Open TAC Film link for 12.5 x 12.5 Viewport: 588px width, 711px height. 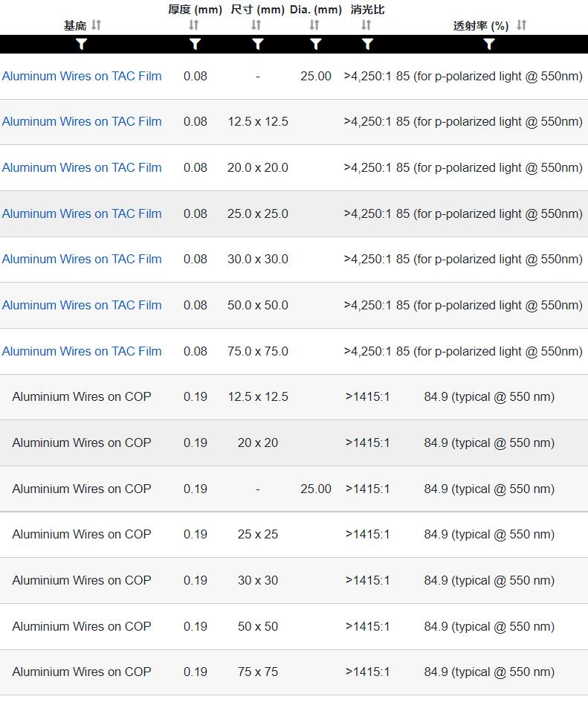tap(82, 121)
